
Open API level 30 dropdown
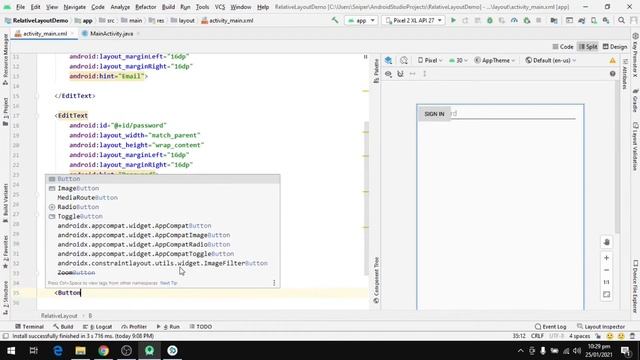pyautogui.click(x=458, y=60)
